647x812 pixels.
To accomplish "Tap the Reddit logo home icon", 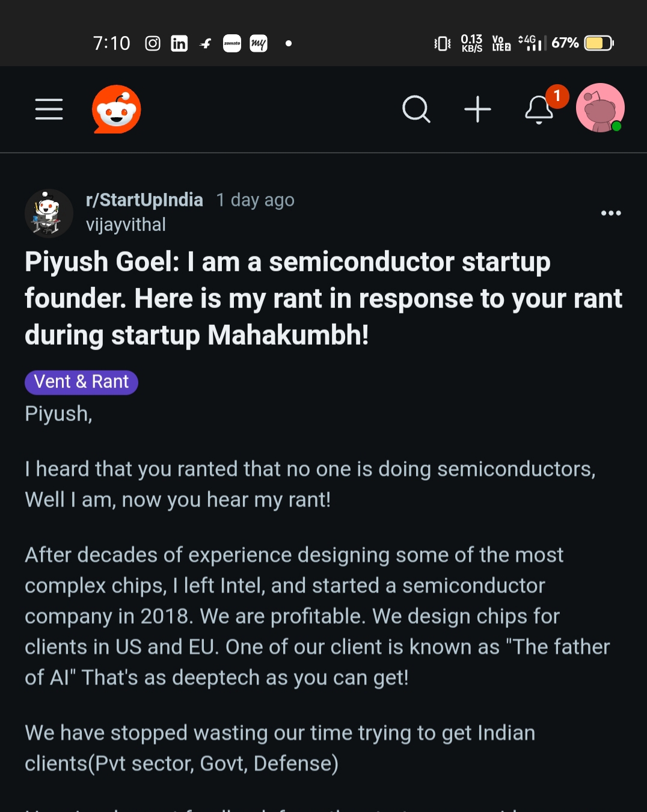I will [116, 109].
